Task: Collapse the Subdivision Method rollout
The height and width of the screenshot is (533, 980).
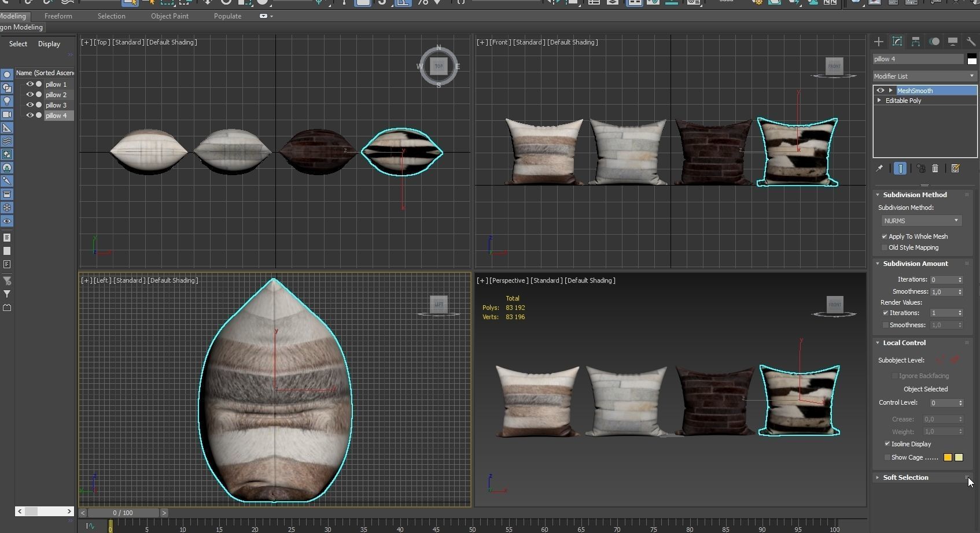Action: pyautogui.click(x=878, y=195)
